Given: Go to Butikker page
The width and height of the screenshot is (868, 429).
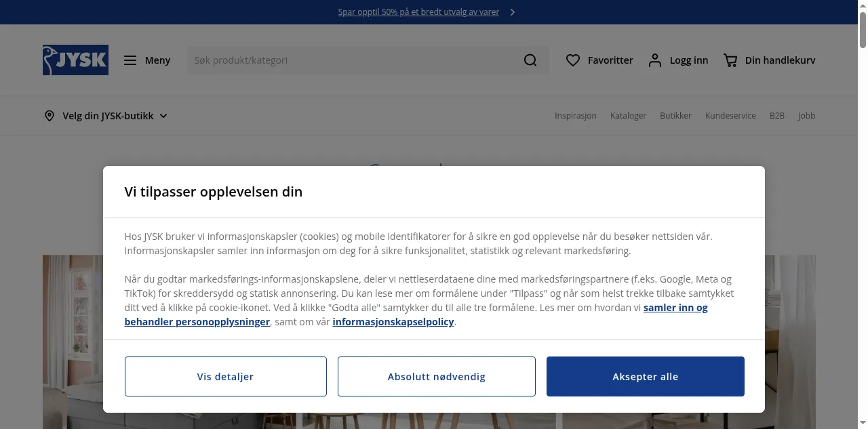Looking at the screenshot, I should [675, 116].
